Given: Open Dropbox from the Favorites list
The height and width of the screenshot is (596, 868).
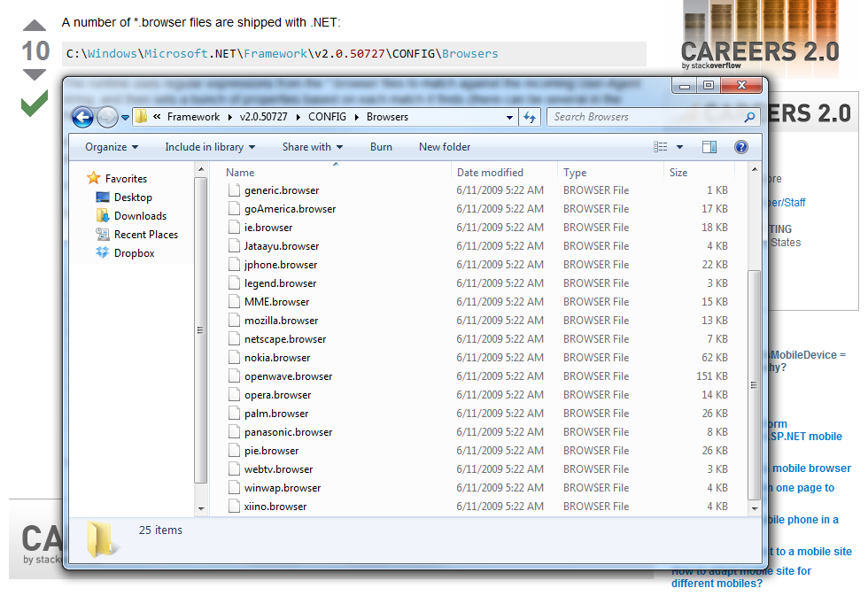Looking at the screenshot, I should click(134, 253).
